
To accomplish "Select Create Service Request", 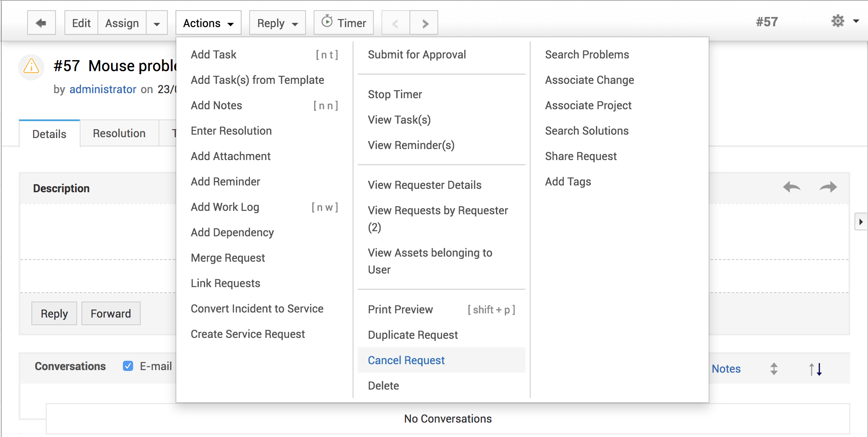I will [x=265, y=334].
